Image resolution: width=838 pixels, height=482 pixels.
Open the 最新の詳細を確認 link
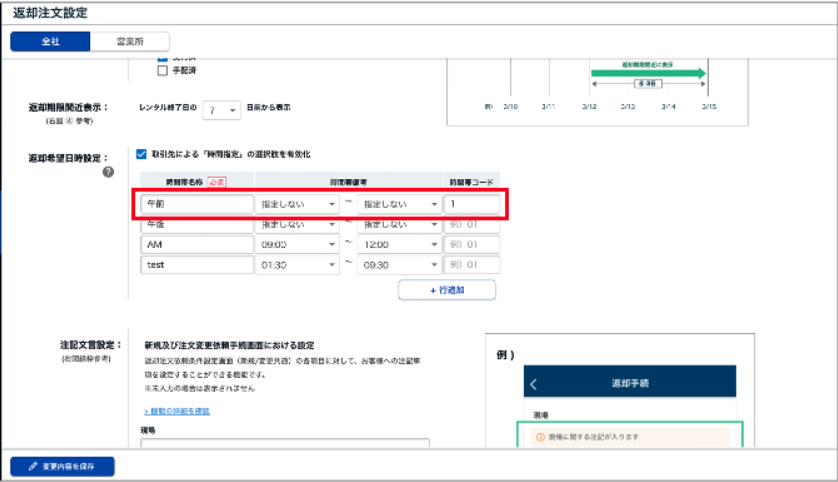176,411
